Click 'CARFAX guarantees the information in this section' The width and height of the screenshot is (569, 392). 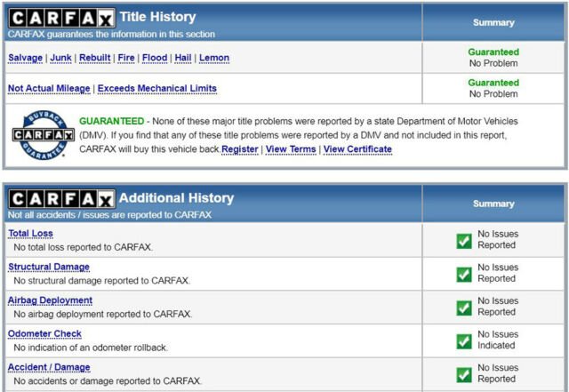point(111,34)
